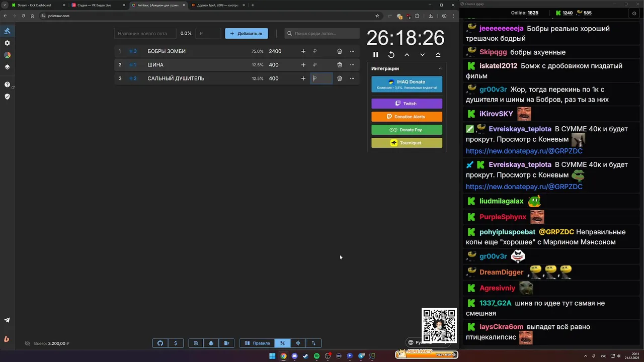
Task: Focus the new lot name field
Action: point(145,34)
